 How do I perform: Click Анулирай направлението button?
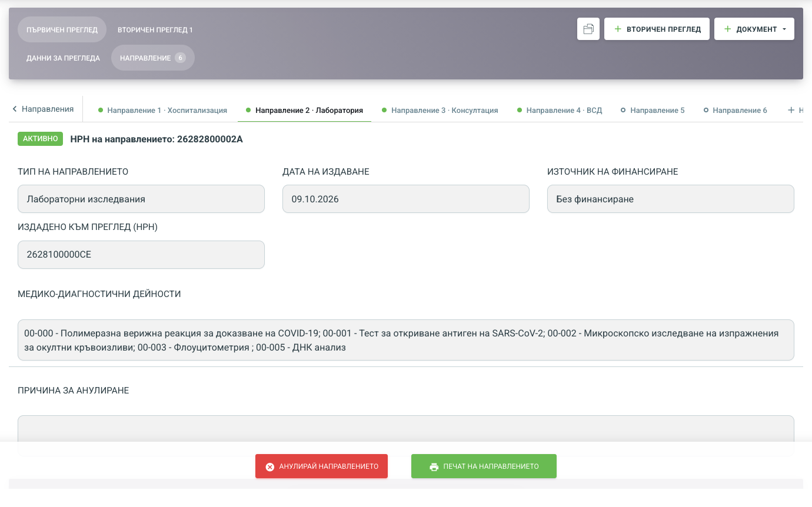321,466
